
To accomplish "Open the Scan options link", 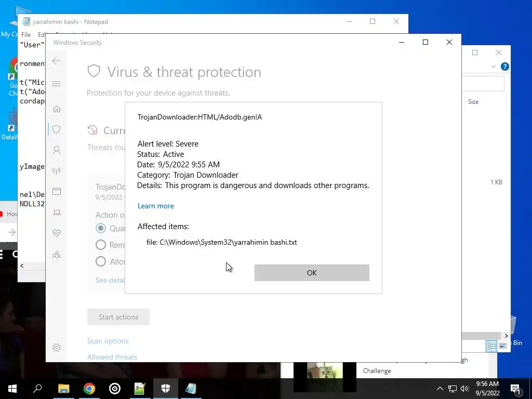I will pos(108,341).
